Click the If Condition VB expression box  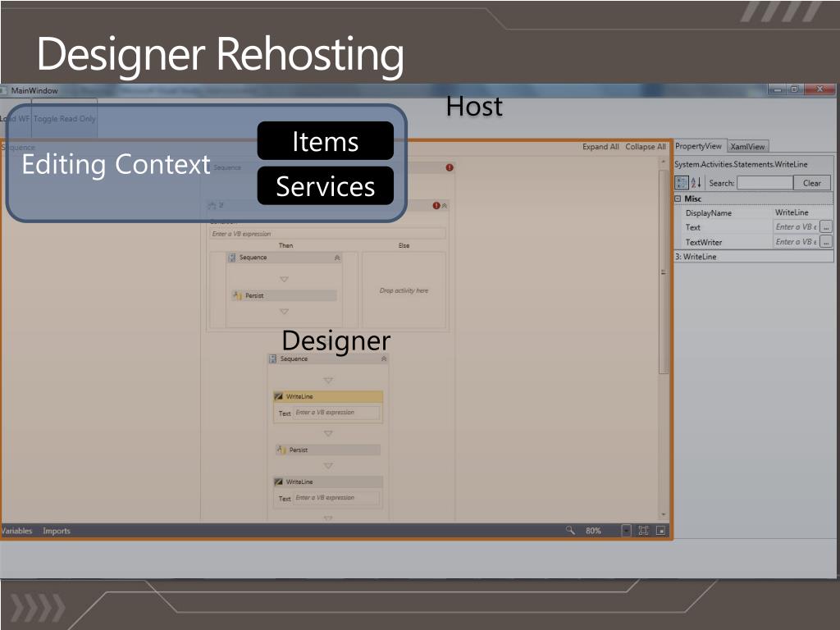[x=327, y=234]
